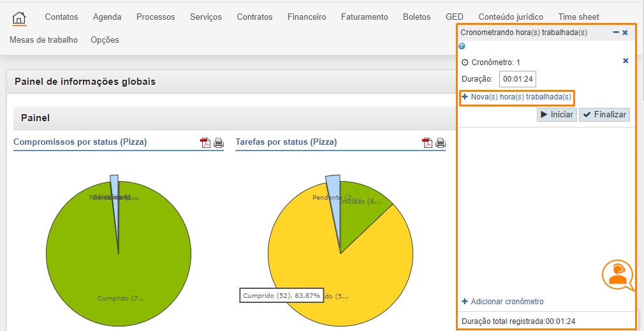Screen dimensions: 644x331
Task: Open the Processos menu
Action: tap(156, 17)
